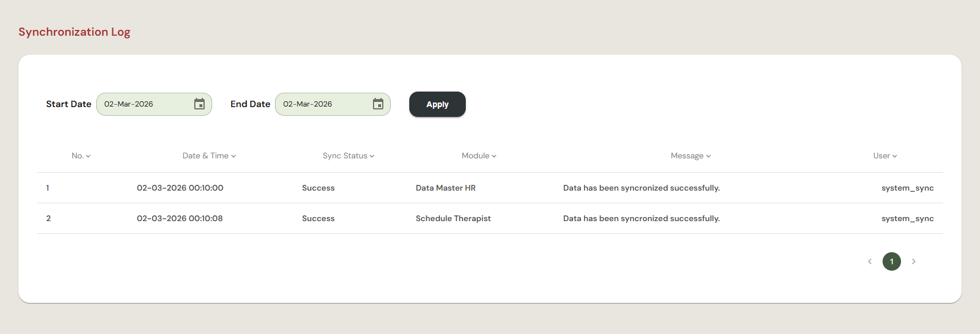Select the Data Master HR log row

click(x=490, y=188)
